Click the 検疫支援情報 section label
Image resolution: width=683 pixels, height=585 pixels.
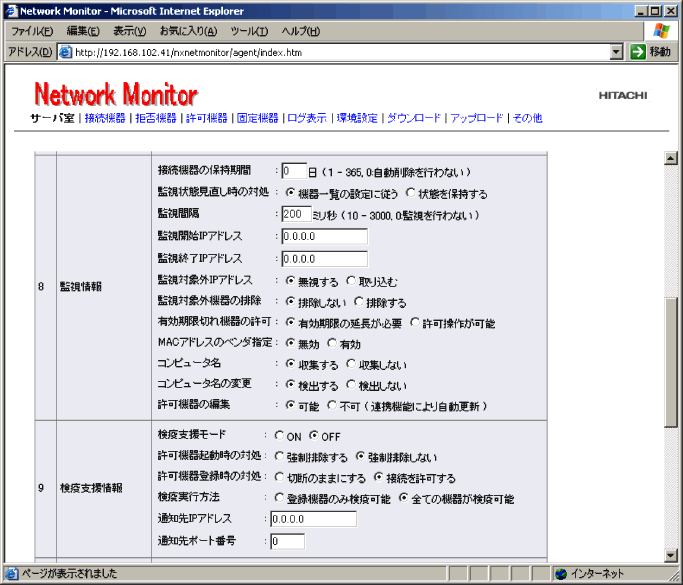[x=91, y=488]
